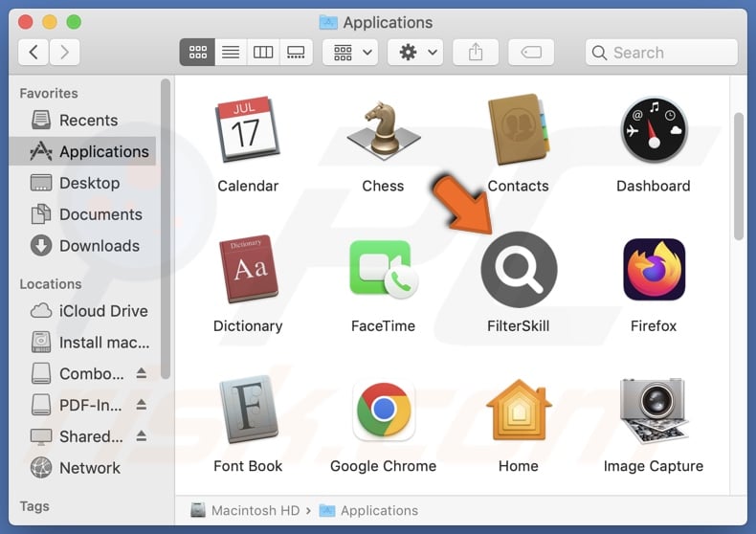Click the Share toolbar button
756x534 pixels.
pyautogui.click(x=476, y=52)
